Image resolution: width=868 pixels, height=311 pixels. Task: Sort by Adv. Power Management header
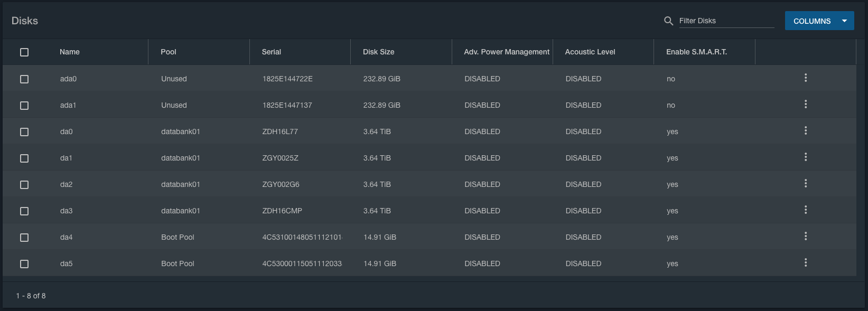[x=507, y=52]
